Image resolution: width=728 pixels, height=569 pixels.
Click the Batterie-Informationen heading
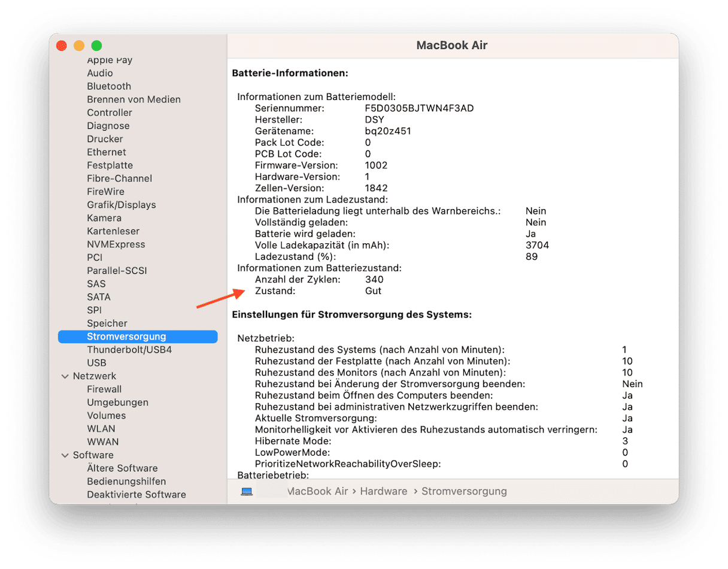pos(290,73)
